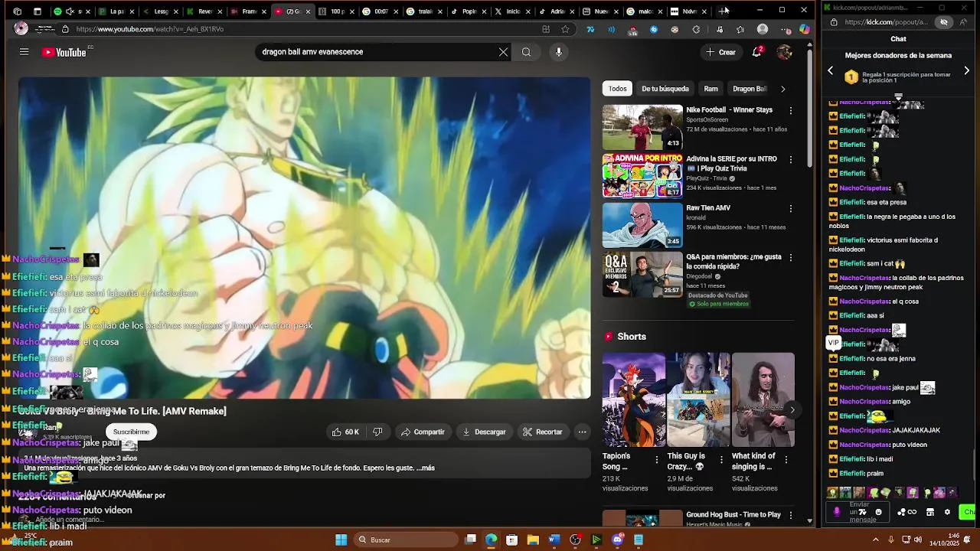The width and height of the screenshot is (980, 551).
Task: Click green Chat send button in Kick
Action: pyautogui.click(x=969, y=512)
